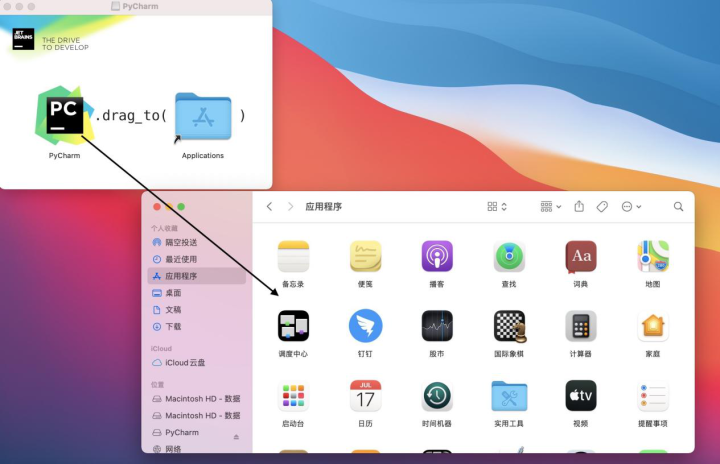Select iCloud 云盘 in Finder sidebar
Viewport: 720px width, 464px height.
pos(197,362)
